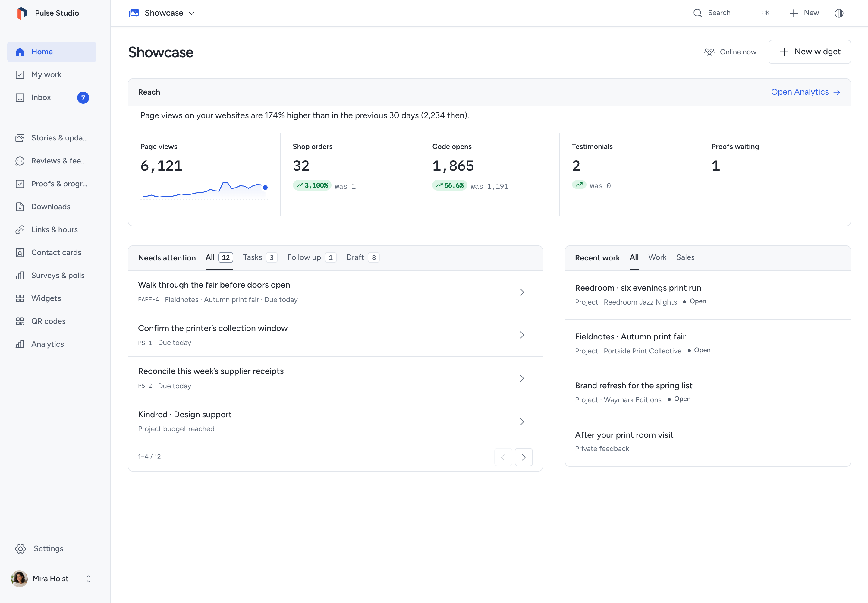Open the Inbox tray icon
This screenshot has height=603, width=868.
(20, 97)
